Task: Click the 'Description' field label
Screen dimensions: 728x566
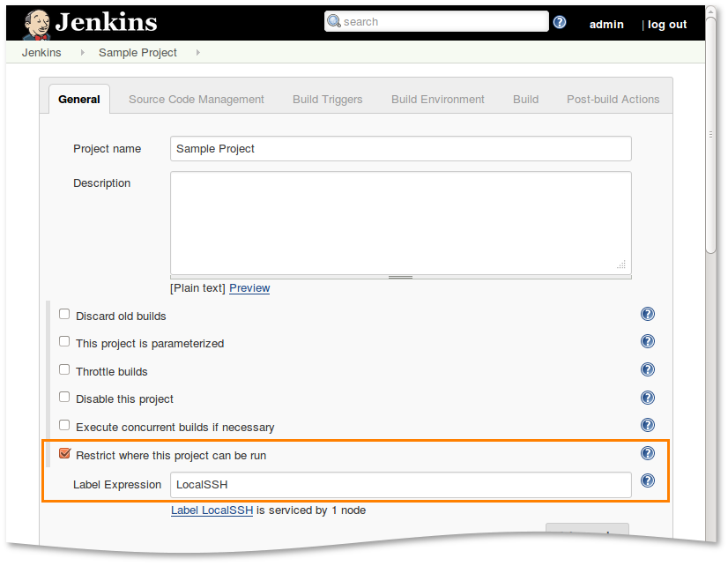Action: click(101, 183)
